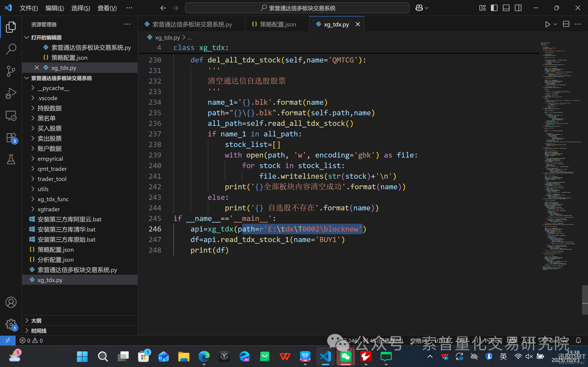This screenshot has height=367, width=588.
Task: Open the Extensions view
Action: pos(11,138)
